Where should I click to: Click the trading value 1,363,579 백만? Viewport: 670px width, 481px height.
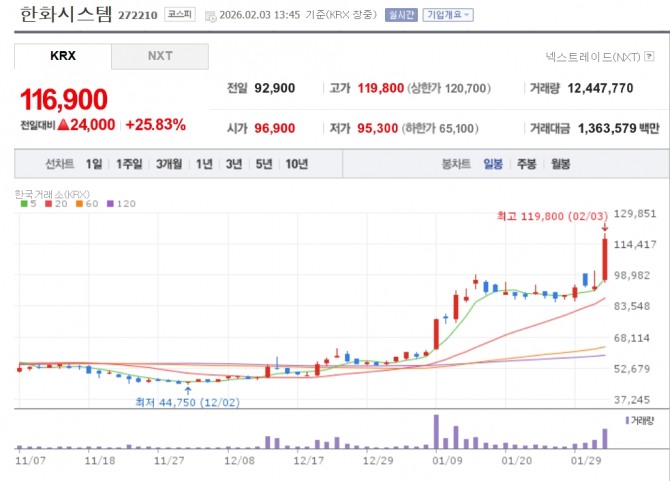click(x=619, y=129)
